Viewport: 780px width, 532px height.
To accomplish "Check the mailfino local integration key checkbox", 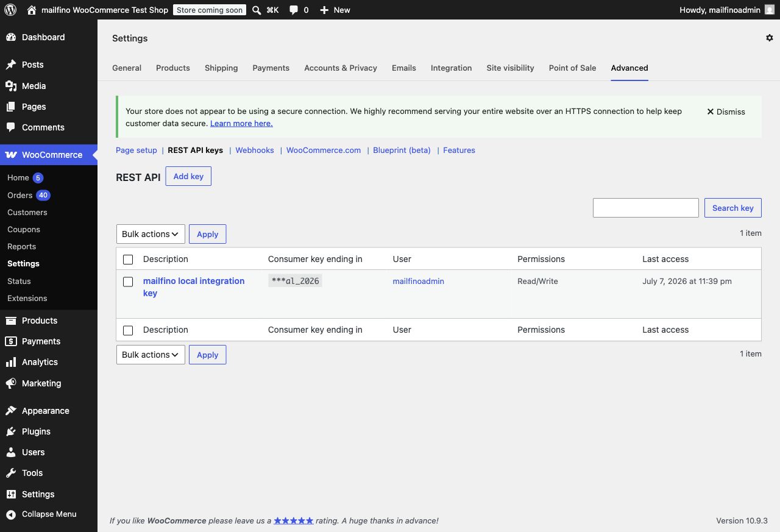I will pos(128,282).
